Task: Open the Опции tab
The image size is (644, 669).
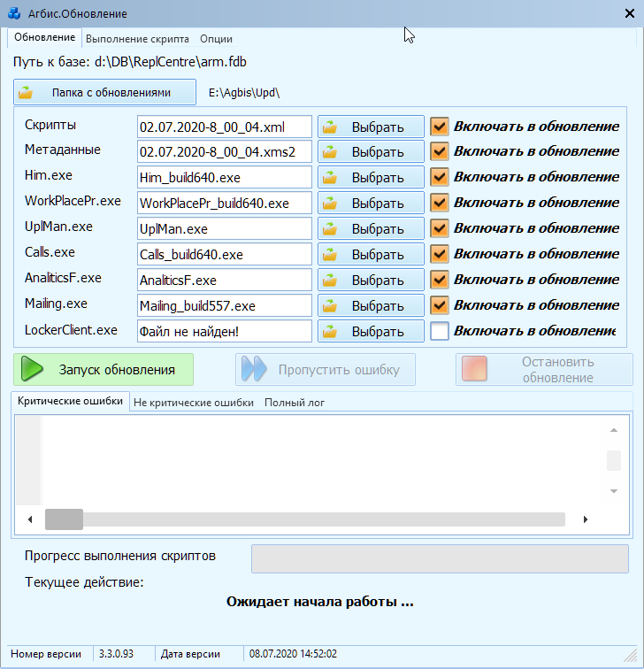Action: pos(216,39)
